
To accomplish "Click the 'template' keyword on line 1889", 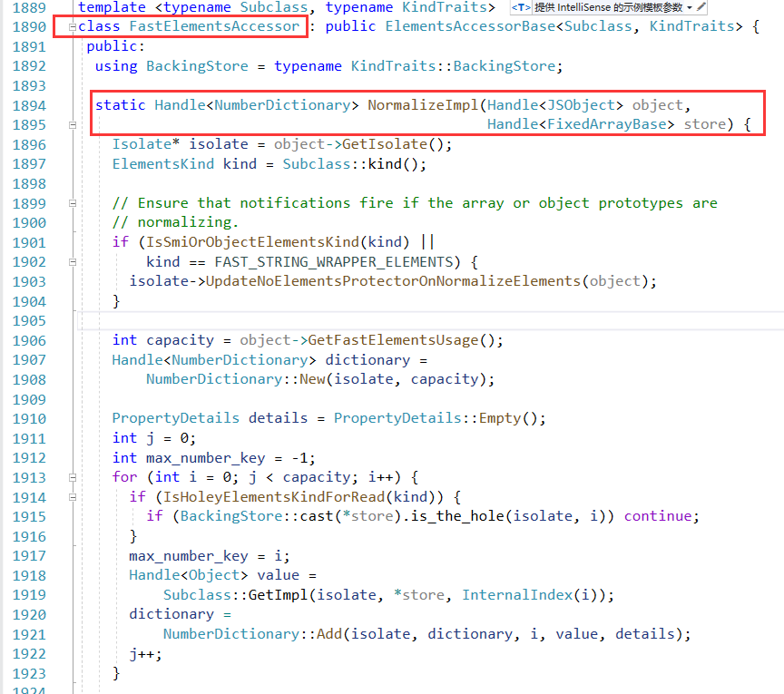I will click(x=112, y=7).
